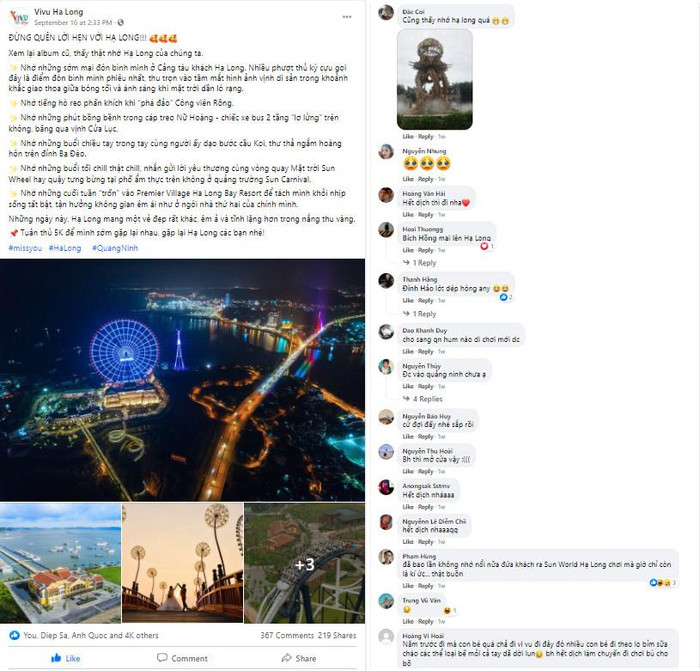The width and height of the screenshot is (700, 671).
Task: Open the three-dot post options menu
Action: tap(347, 17)
